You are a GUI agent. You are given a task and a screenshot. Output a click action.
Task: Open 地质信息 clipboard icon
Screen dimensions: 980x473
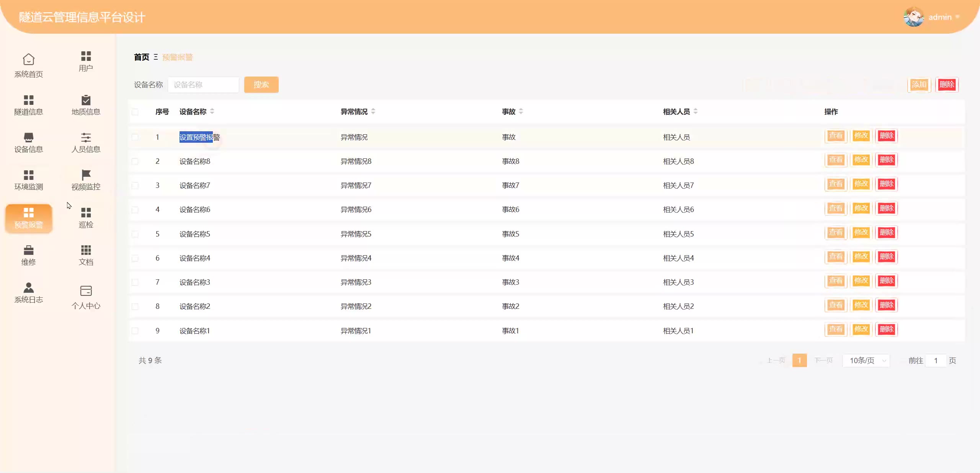[86, 100]
